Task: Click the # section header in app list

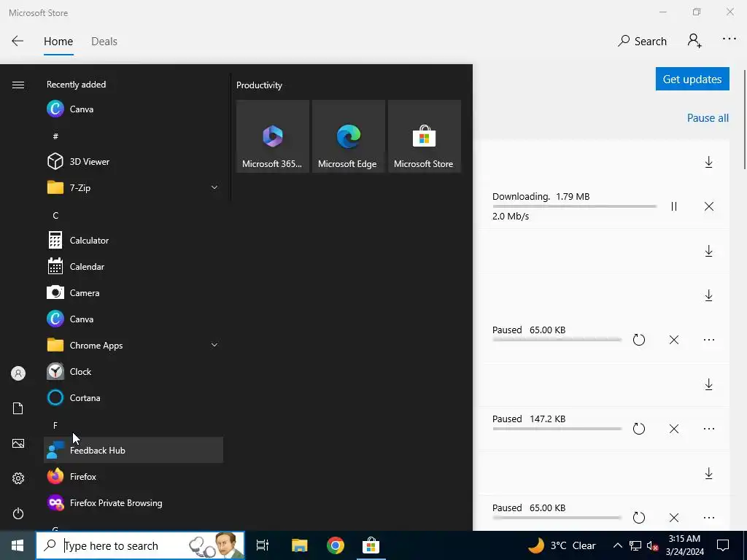Action: (55, 136)
